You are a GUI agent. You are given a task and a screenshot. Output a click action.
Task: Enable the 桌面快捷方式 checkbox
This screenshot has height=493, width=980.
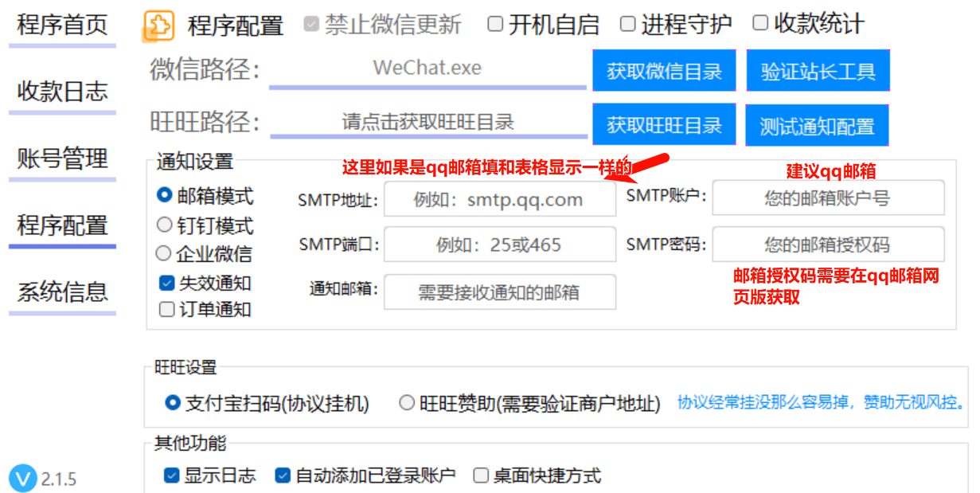pos(481,475)
